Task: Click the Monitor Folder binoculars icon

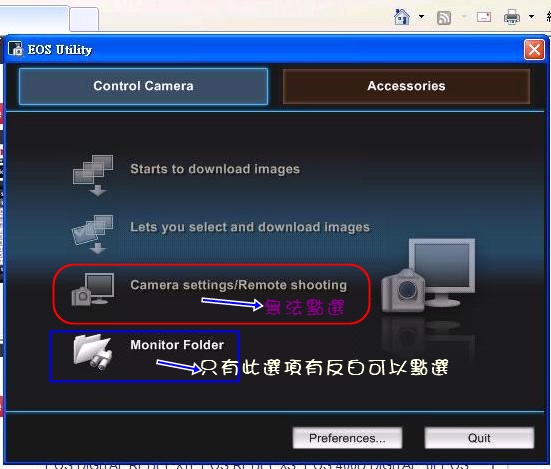Action: (x=93, y=352)
